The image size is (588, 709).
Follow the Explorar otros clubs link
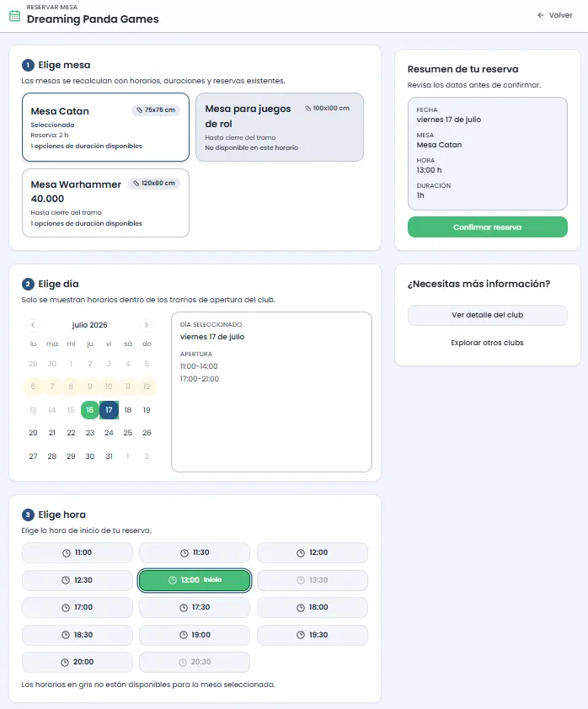[x=488, y=343]
